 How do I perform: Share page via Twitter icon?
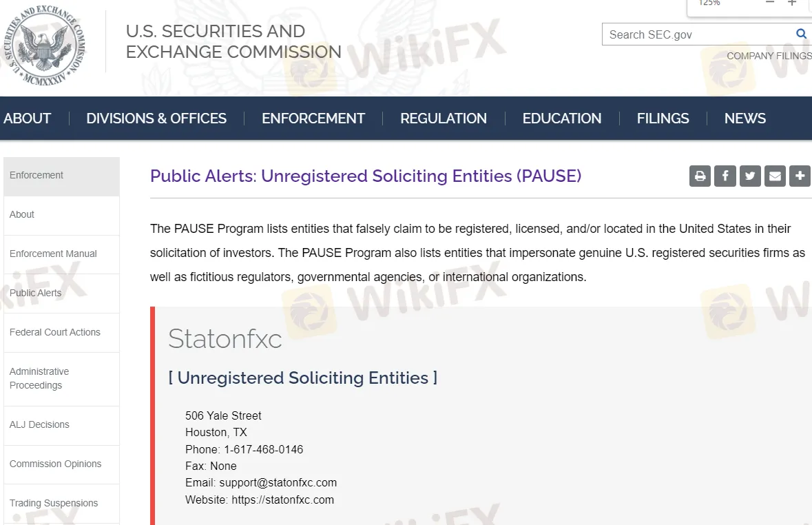click(x=750, y=176)
